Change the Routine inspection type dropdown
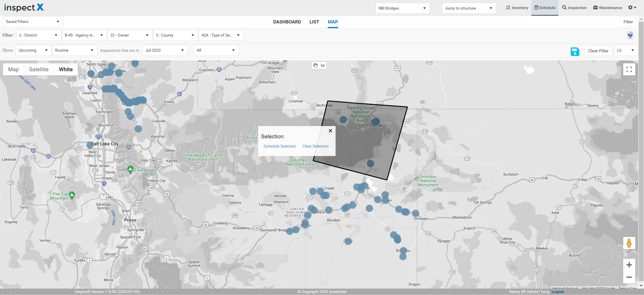 click(x=75, y=50)
